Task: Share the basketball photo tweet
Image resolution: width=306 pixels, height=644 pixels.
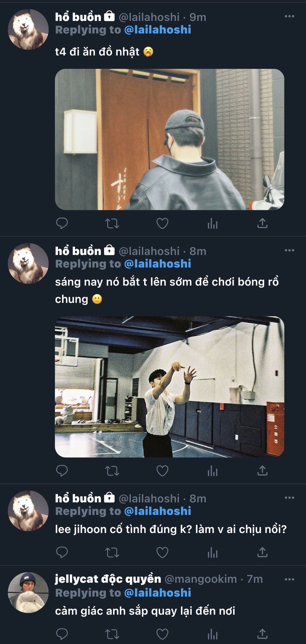Action: (x=262, y=471)
